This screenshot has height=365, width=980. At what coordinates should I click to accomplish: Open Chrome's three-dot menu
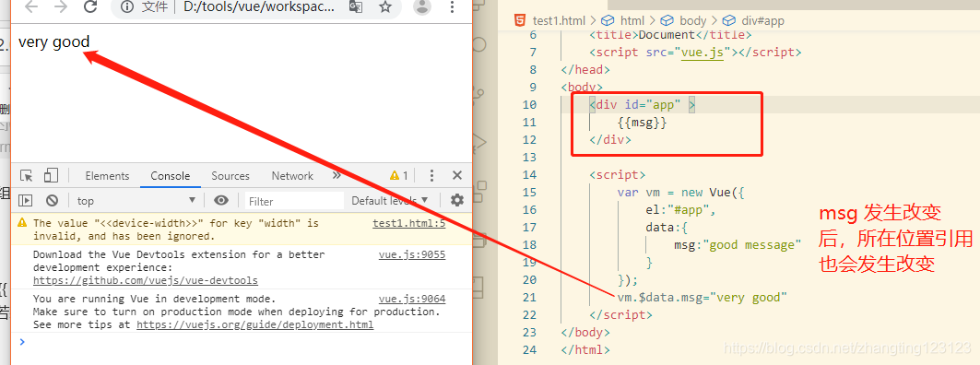pyautogui.click(x=453, y=6)
